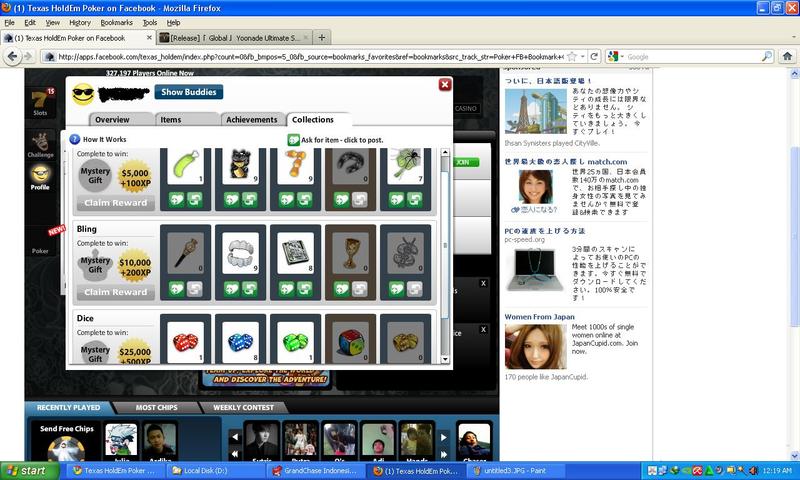The image size is (800, 480).
Task: Open the Recently Played tab
Action: coord(68,408)
